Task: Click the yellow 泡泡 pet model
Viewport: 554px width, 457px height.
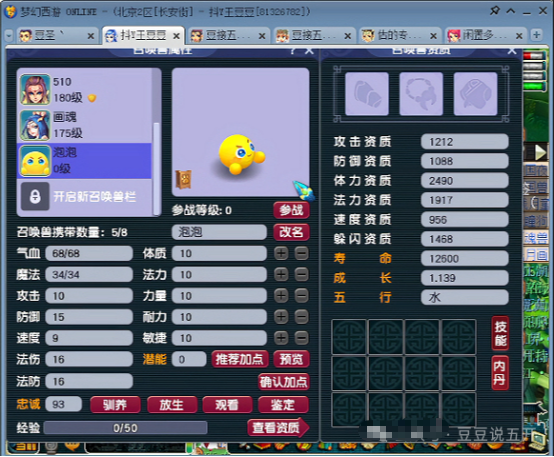Action: (x=241, y=154)
